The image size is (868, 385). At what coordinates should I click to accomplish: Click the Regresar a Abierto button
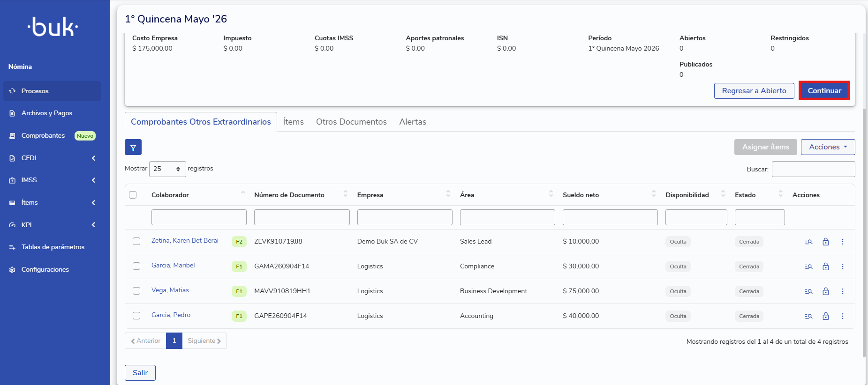754,91
